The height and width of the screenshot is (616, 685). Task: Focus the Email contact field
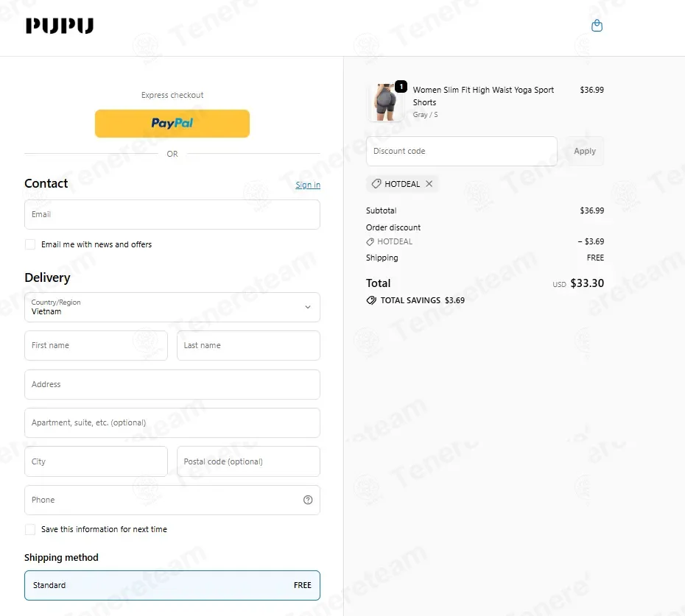(172, 214)
